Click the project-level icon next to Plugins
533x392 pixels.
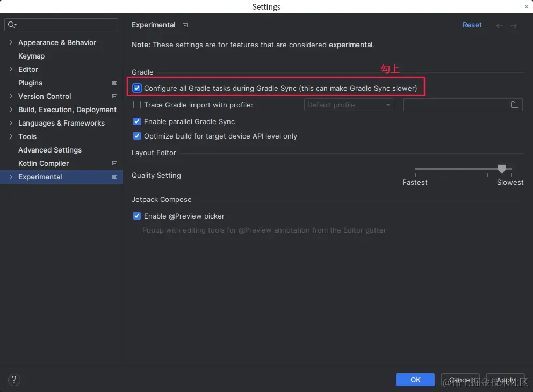point(114,83)
